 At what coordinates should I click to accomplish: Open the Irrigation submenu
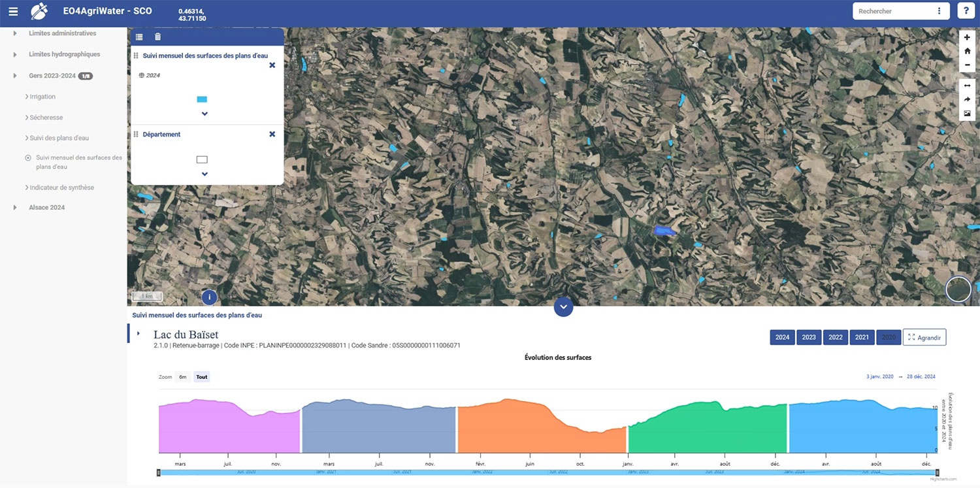point(42,97)
